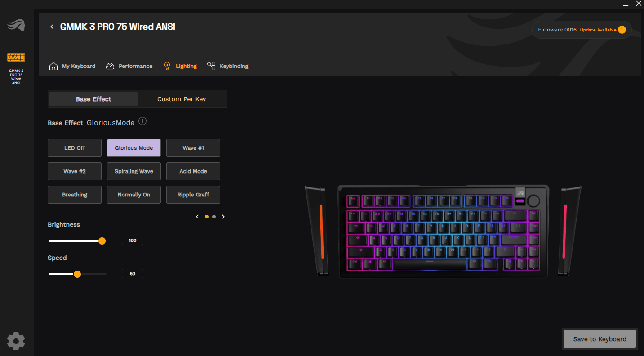Click the orange firmware warning icon

(x=622, y=30)
